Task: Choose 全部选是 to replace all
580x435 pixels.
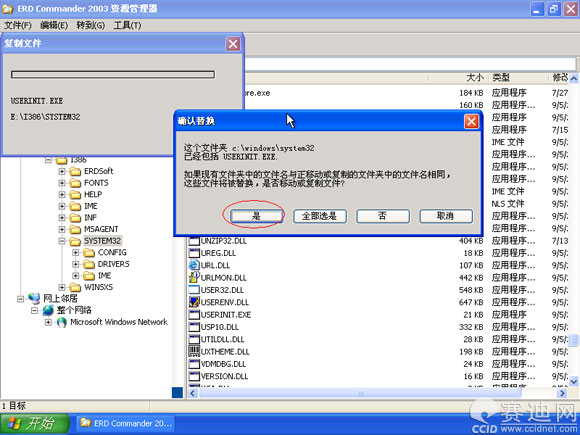Action: pyautogui.click(x=320, y=216)
